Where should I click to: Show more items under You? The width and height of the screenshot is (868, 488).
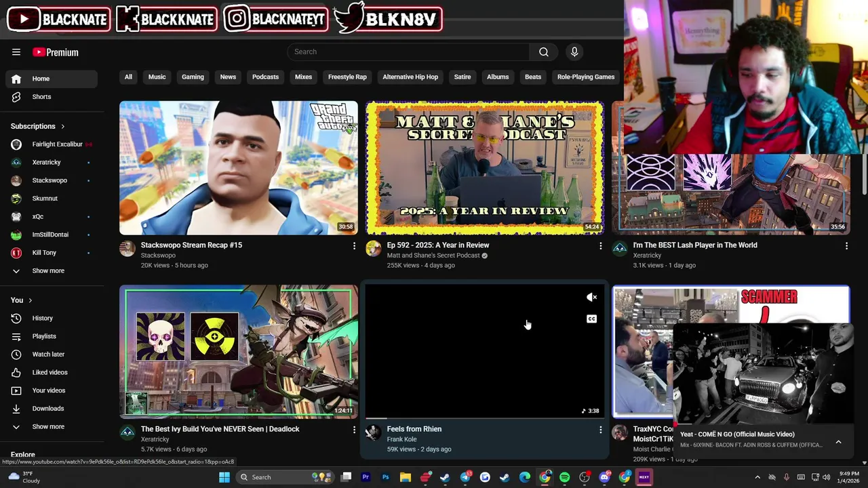(52, 426)
